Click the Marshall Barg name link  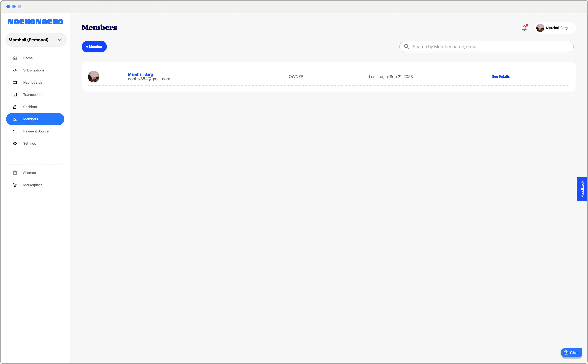pyautogui.click(x=140, y=74)
